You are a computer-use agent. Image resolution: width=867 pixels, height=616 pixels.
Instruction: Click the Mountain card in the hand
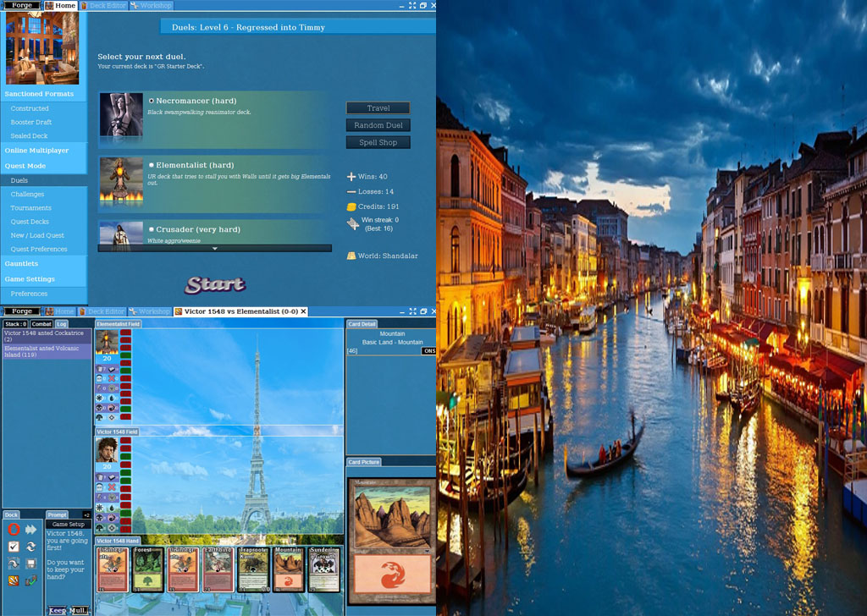(286, 569)
